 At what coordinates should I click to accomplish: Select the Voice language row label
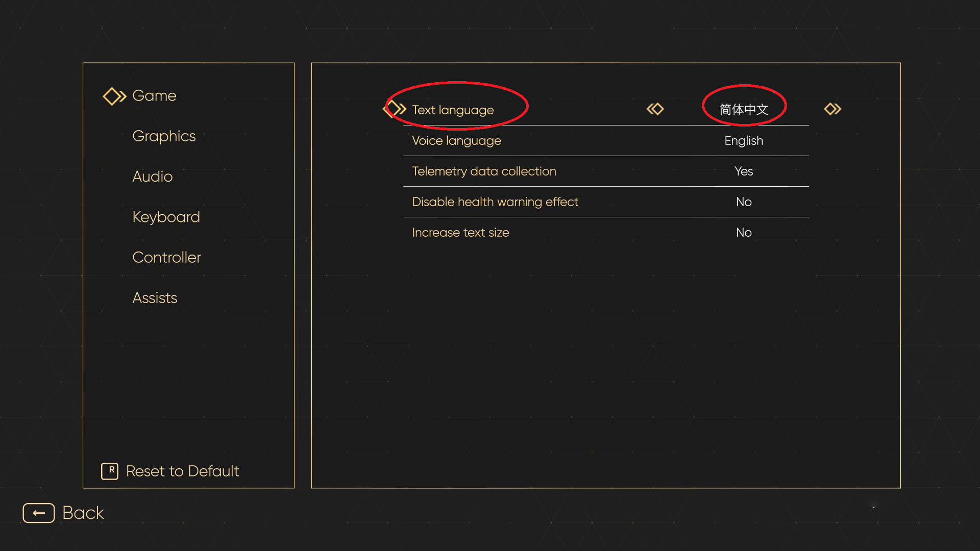point(456,141)
